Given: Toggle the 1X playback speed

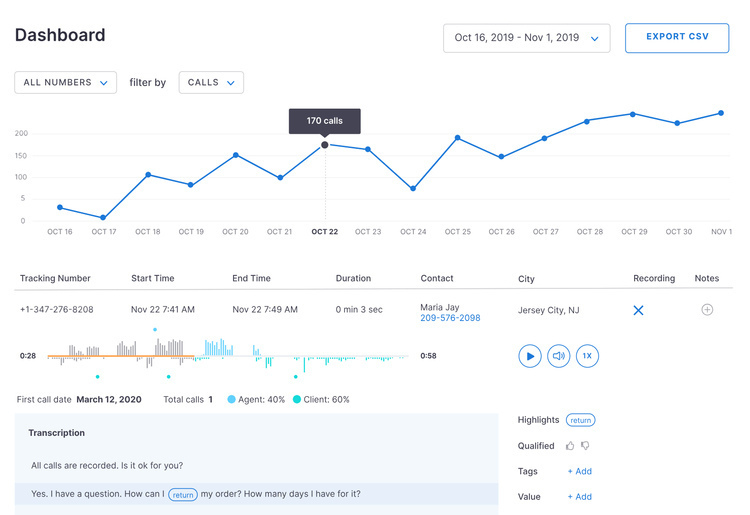Looking at the screenshot, I should pyautogui.click(x=588, y=356).
